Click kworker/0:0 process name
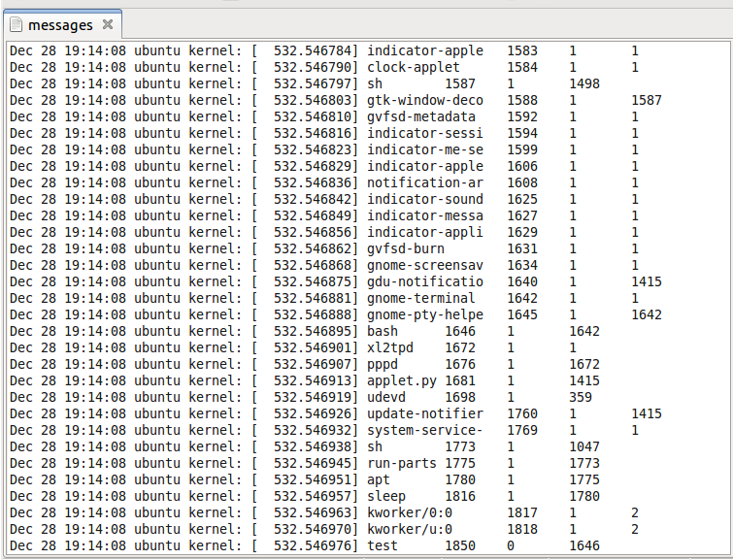 (x=410, y=513)
